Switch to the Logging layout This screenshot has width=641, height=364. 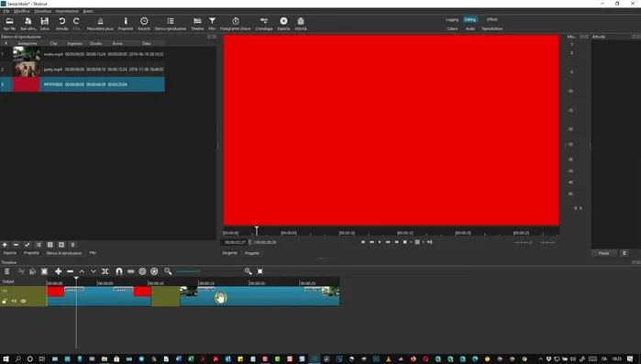[x=452, y=19]
